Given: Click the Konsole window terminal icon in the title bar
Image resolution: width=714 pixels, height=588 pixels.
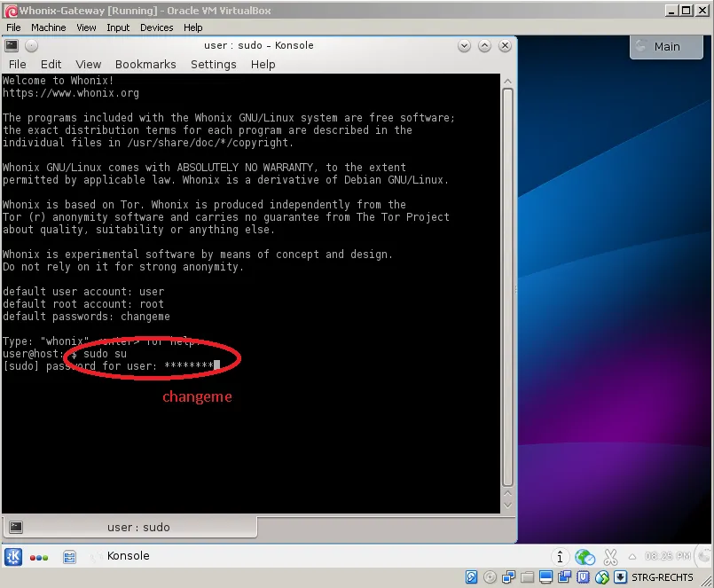Looking at the screenshot, I should [12, 45].
